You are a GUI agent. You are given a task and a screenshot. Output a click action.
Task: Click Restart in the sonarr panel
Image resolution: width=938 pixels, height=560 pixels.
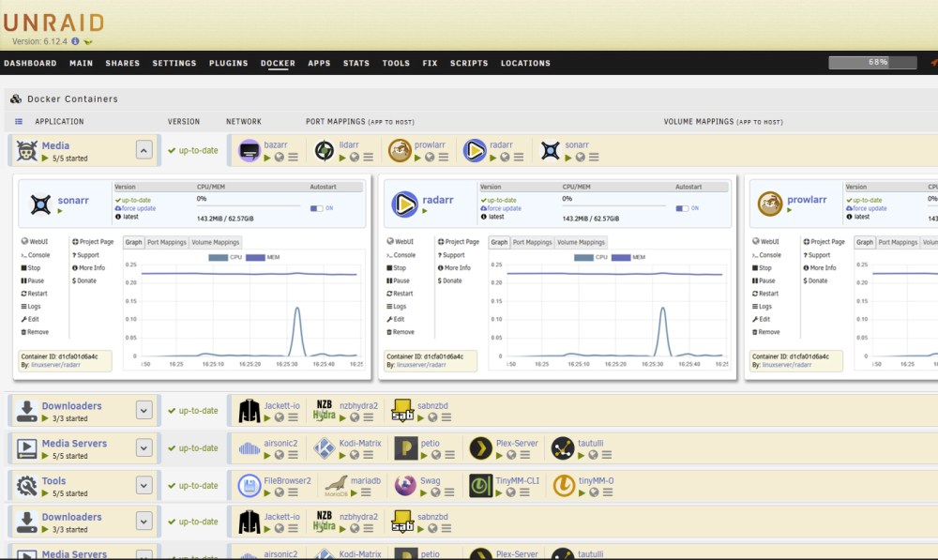[x=34, y=294]
